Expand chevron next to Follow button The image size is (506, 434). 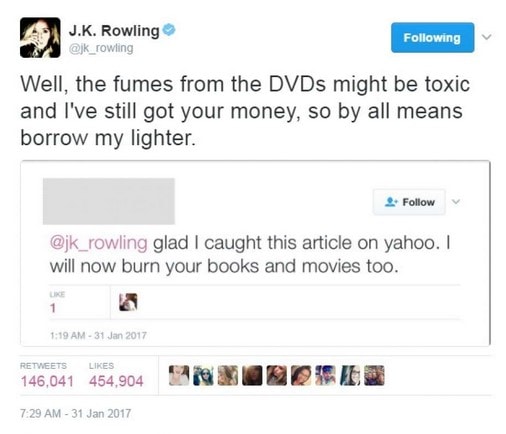click(456, 201)
